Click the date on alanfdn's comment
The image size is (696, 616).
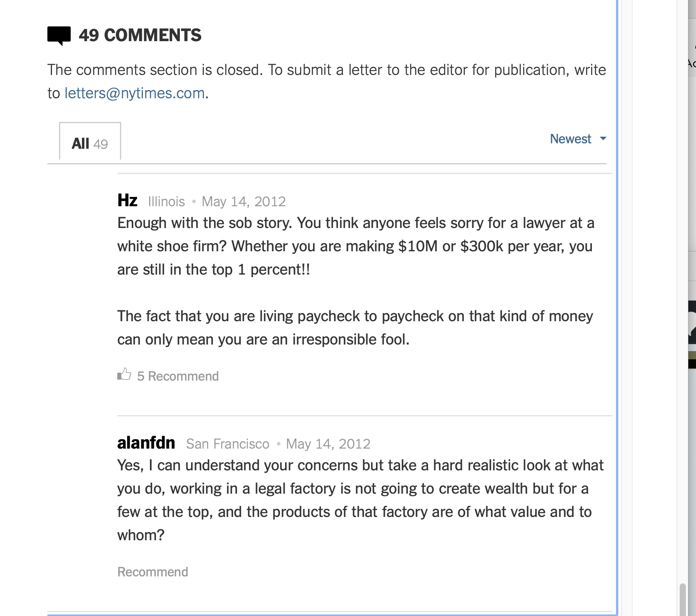click(328, 444)
